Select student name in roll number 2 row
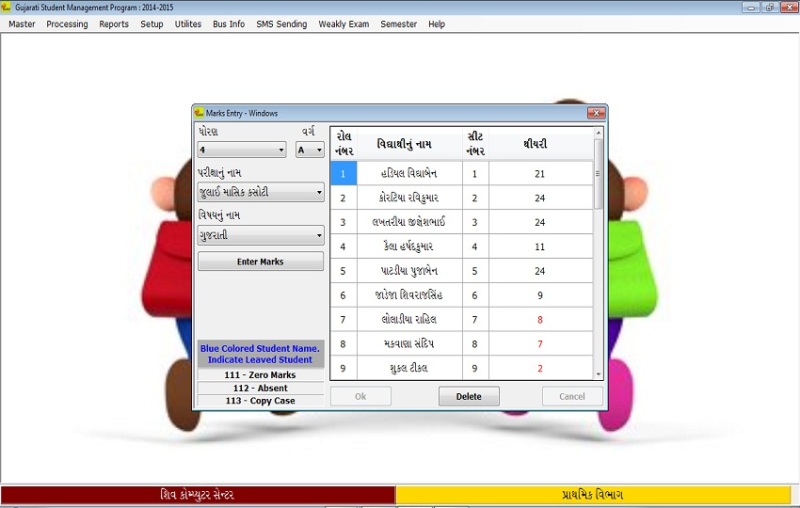The width and height of the screenshot is (800, 508). pos(410,198)
